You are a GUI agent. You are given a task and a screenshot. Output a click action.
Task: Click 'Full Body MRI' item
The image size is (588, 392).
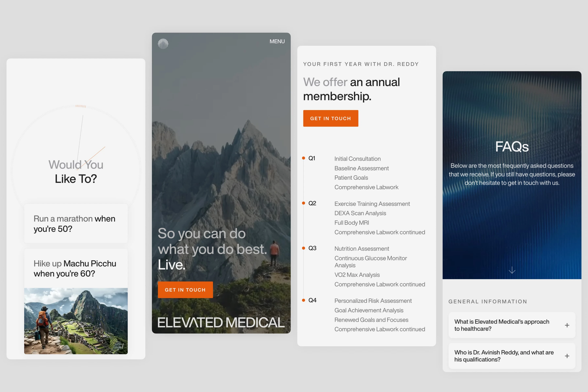(351, 222)
